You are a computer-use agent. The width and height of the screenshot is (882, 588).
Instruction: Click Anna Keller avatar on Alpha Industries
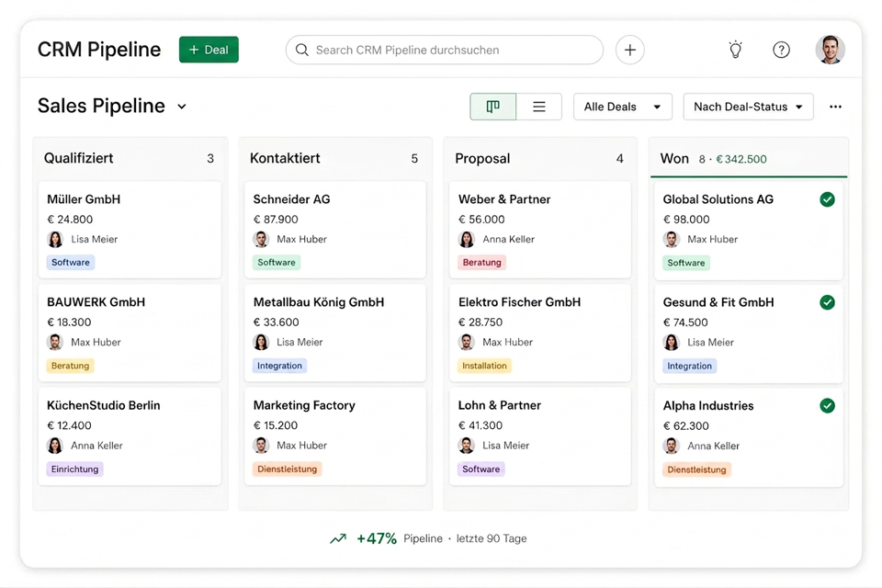(671, 446)
